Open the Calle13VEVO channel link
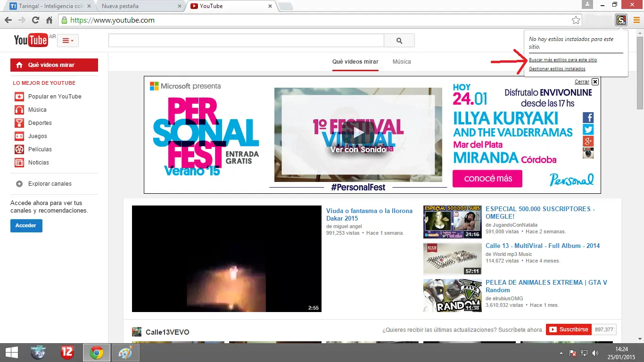 pos(167,332)
